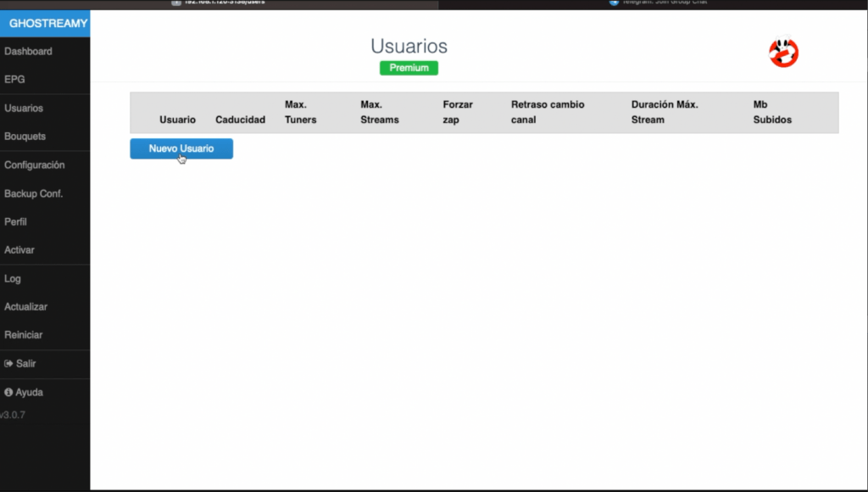Open Backup Conf. in sidebar

(x=33, y=194)
